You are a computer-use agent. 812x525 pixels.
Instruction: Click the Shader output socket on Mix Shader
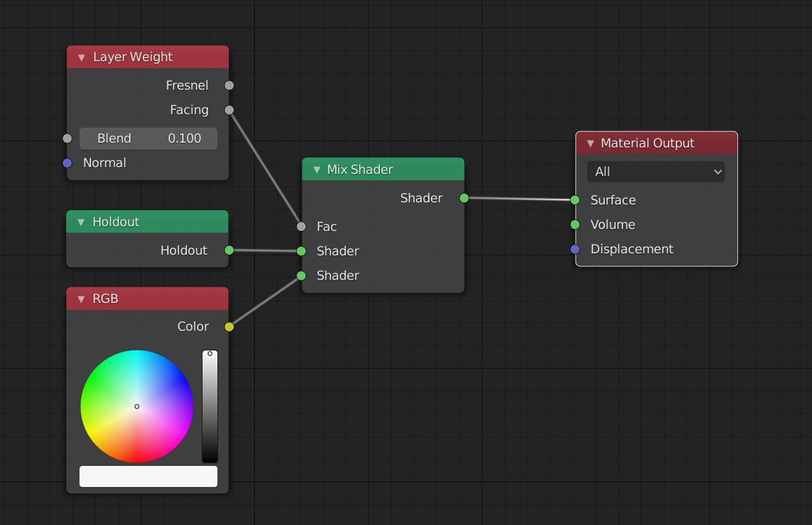pos(464,198)
